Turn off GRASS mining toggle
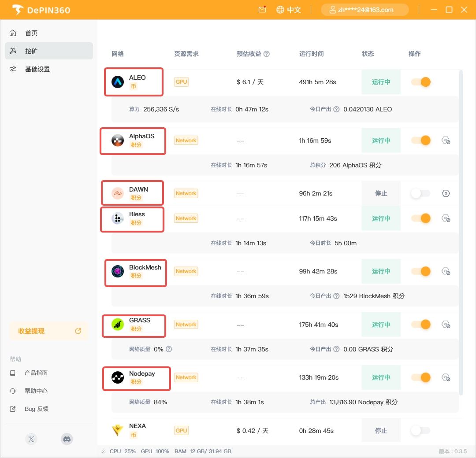476x458 pixels. [421, 325]
